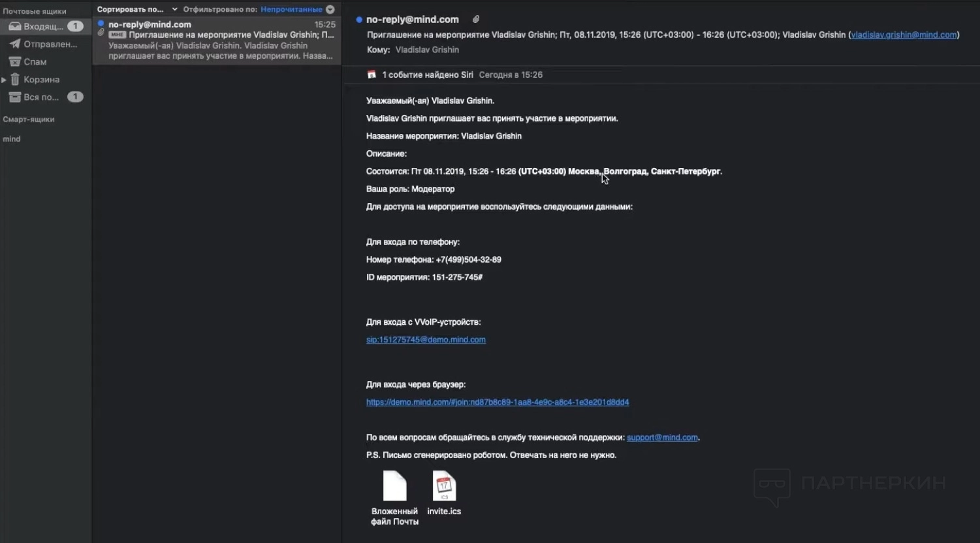Viewport: 980px width, 543px height.
Task: Select the mind account in sidebar
Action: coord(12,139)
